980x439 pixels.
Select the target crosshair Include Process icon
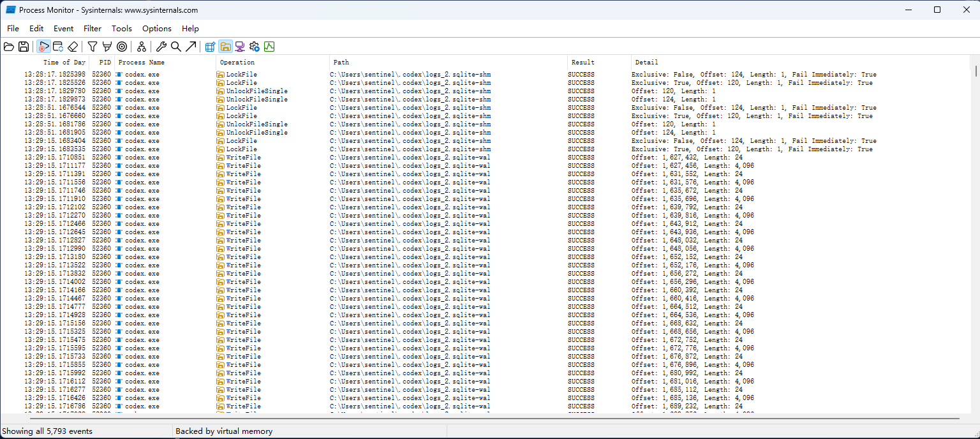point(122,47)
